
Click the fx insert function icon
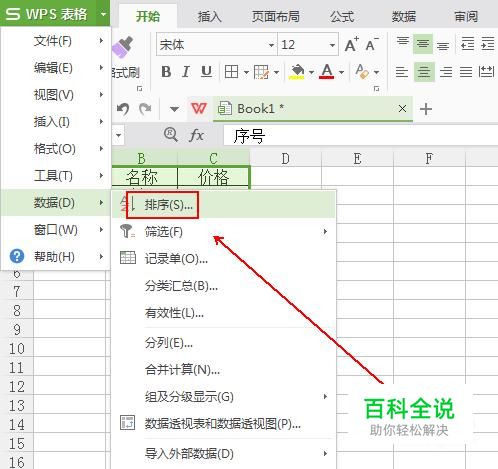pos(196,135)
